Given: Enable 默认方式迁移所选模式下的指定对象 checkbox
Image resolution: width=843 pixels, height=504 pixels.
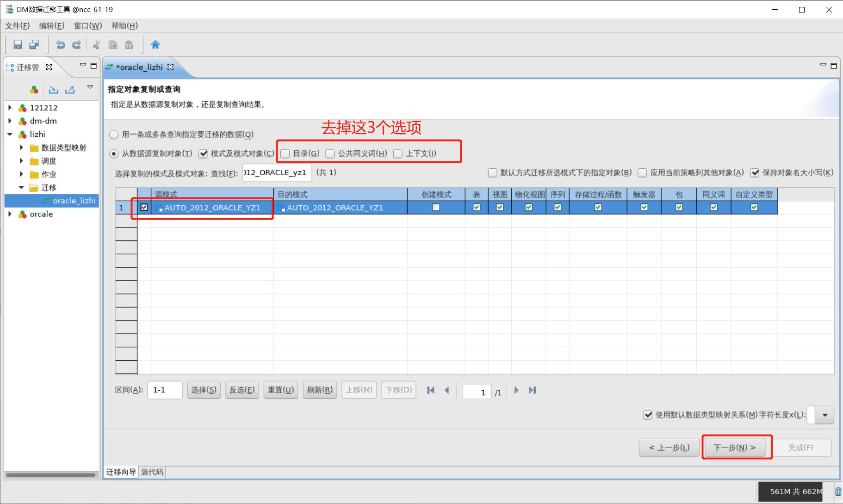Looking at the screenshot, I should pos(493,172).
